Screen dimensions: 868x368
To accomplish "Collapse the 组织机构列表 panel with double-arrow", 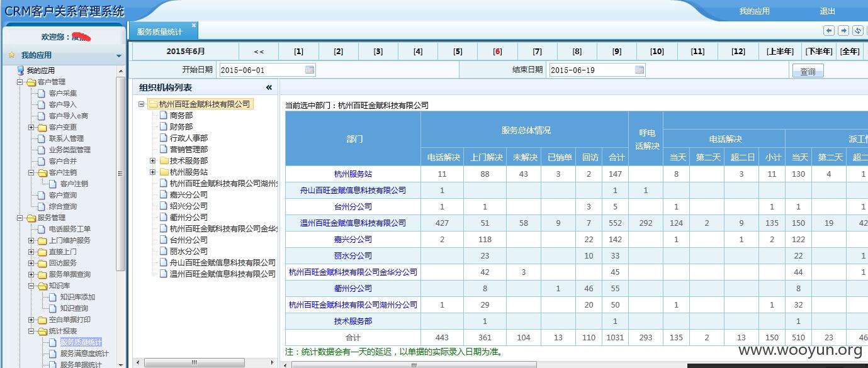I will [x=269, y=87].
